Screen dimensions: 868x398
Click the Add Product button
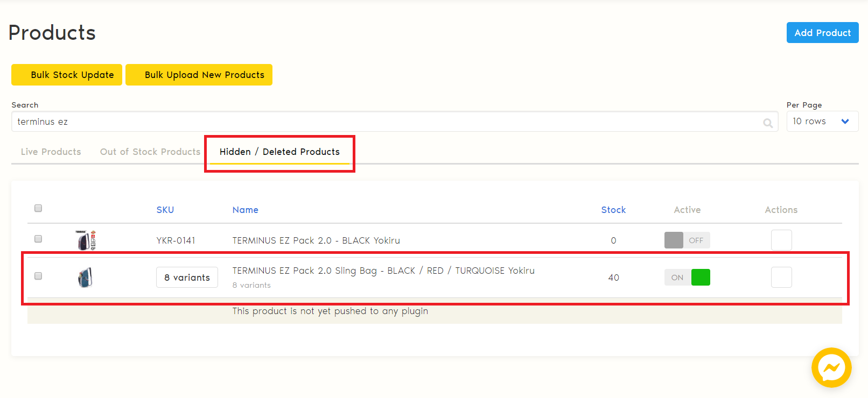pos(822,33)
